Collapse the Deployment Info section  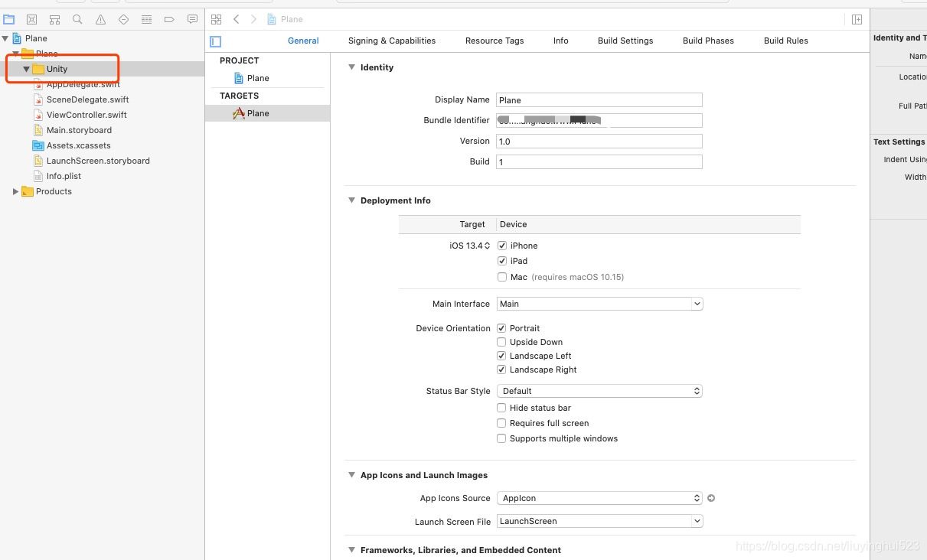pyautogui.click(x=352, y=200)
